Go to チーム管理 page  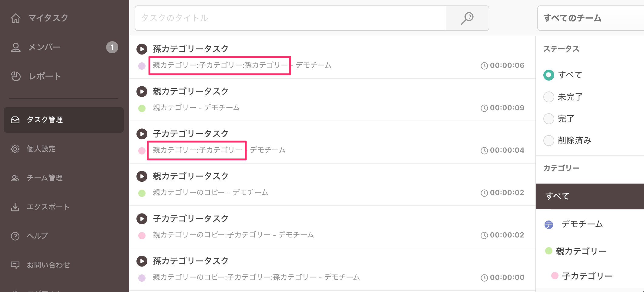45,178
